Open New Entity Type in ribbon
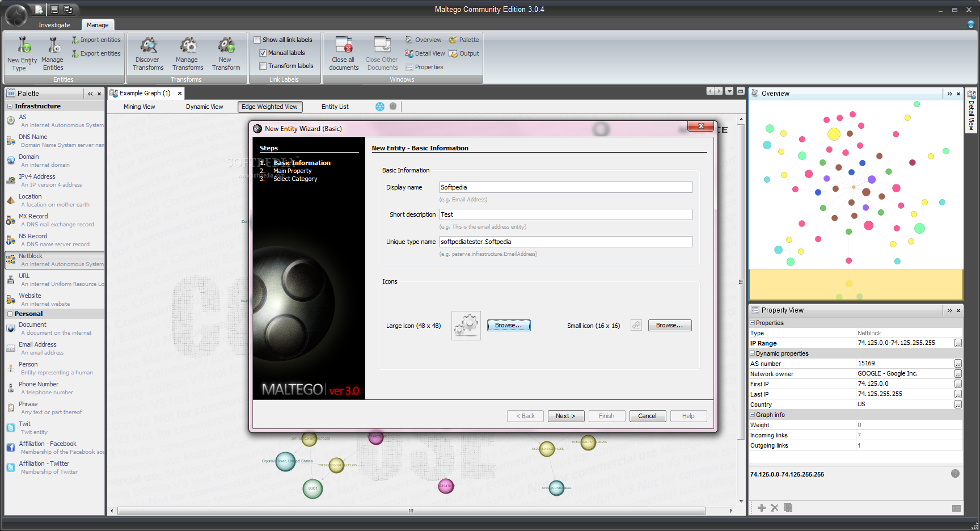 tap(22, 53)
